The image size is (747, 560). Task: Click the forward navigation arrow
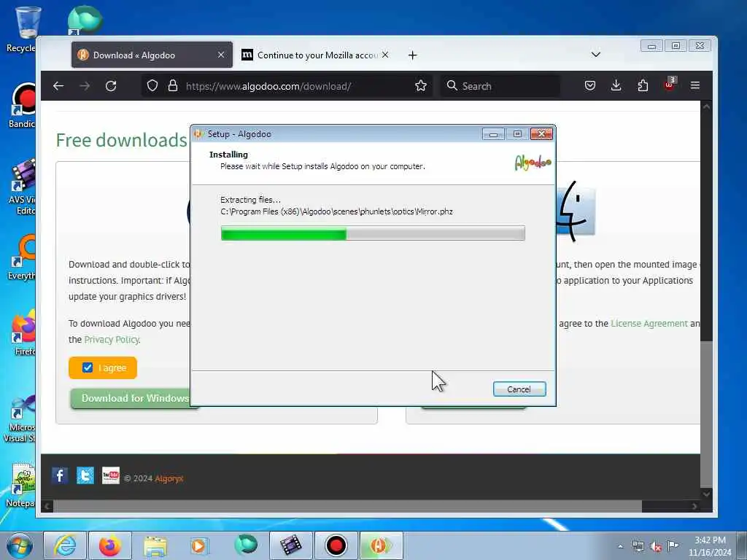pyautogui.click(x=85, y=86)
